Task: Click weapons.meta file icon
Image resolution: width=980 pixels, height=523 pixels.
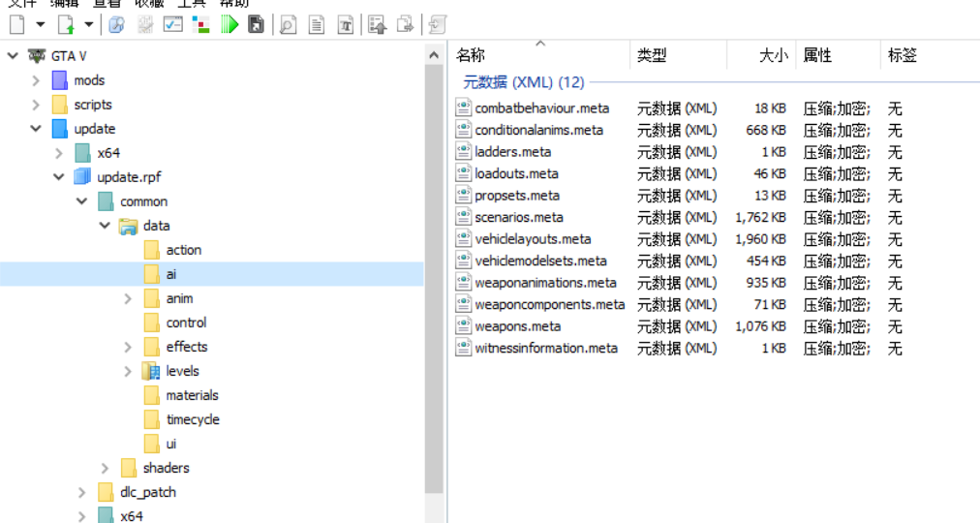Action: [463, 326]
